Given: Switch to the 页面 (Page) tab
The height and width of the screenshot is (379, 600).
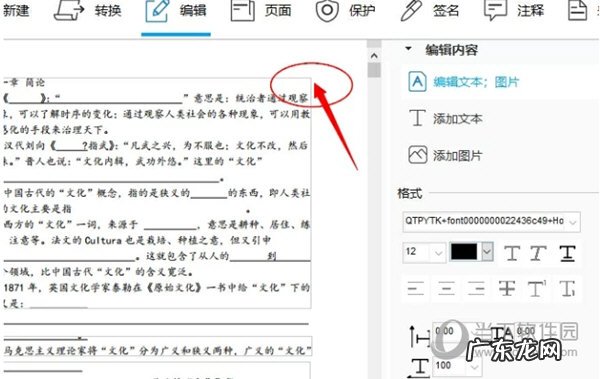Looking at the screenshot, I should coord(261,10).
